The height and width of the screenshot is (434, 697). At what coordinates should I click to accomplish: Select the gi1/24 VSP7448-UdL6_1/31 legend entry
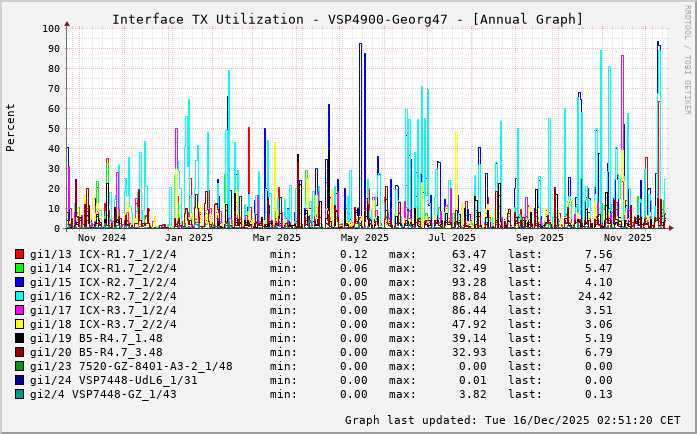(113, 380)
